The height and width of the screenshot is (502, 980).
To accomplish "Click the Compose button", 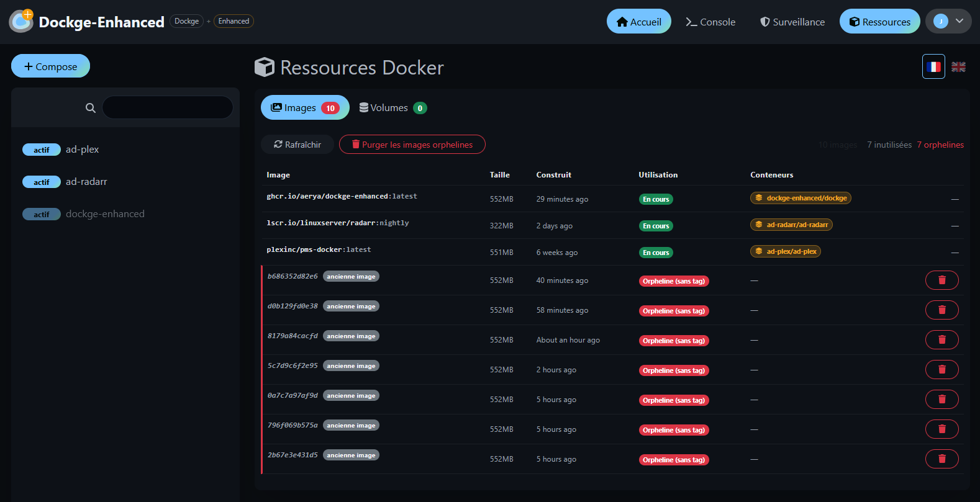I will tap(50, 66).
